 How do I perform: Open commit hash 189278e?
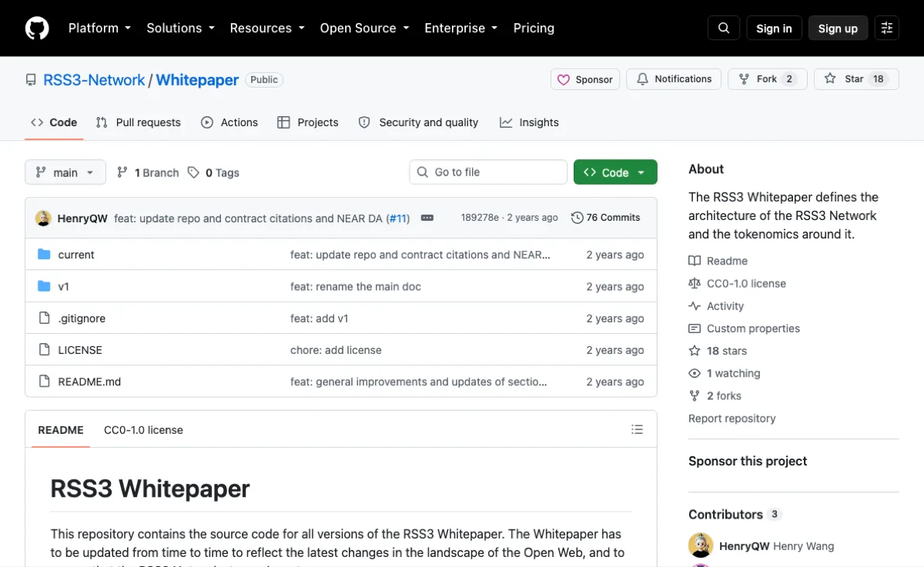[x=480, y=218]
